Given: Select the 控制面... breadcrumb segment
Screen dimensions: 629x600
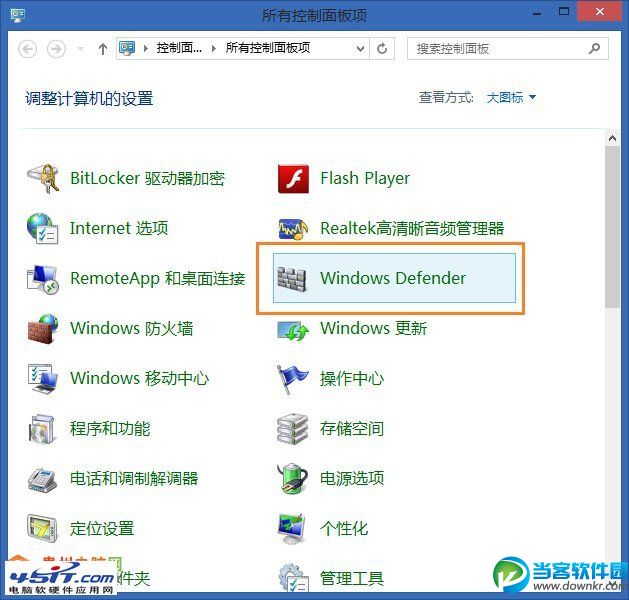Looking at the screenshot, I should point(179,48).
